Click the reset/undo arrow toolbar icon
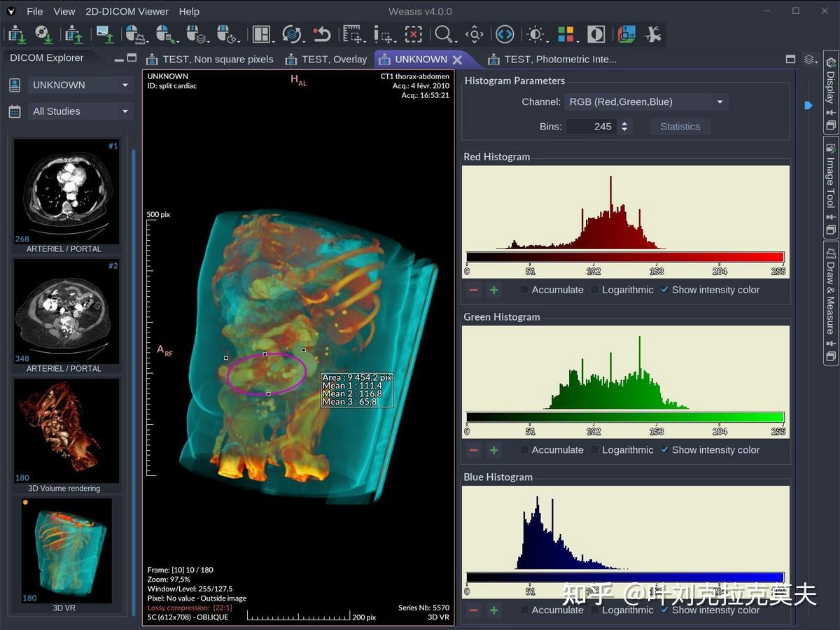Image resolution: width=840 pixels, height=630 pixels. point(321,34)
